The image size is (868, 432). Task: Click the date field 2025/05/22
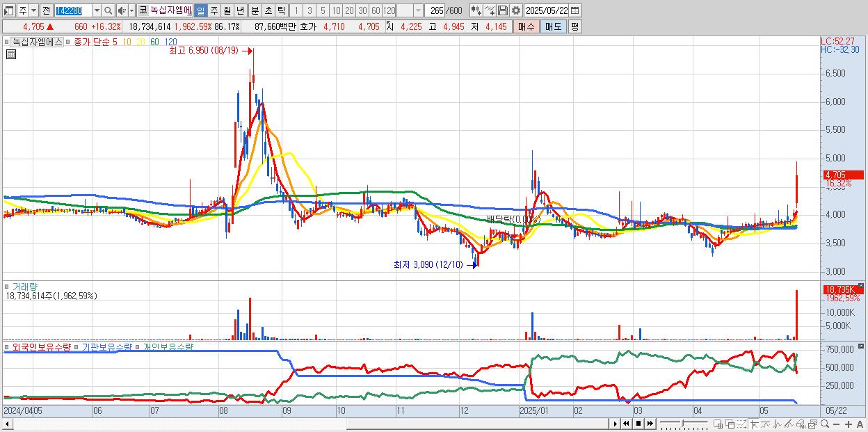(547, 10)
